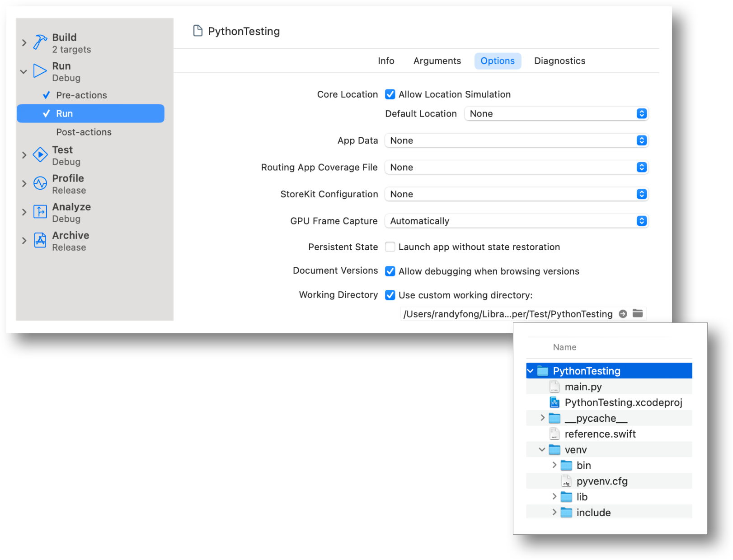Click the __pycache__ folder icon
The image size is (733, 560).
click(x=554, y=418)
